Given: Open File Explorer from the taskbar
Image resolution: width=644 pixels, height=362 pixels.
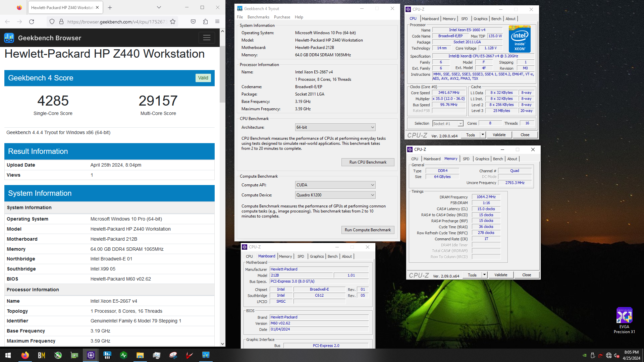Looking at the screenshot, I should tap(140, 355).
